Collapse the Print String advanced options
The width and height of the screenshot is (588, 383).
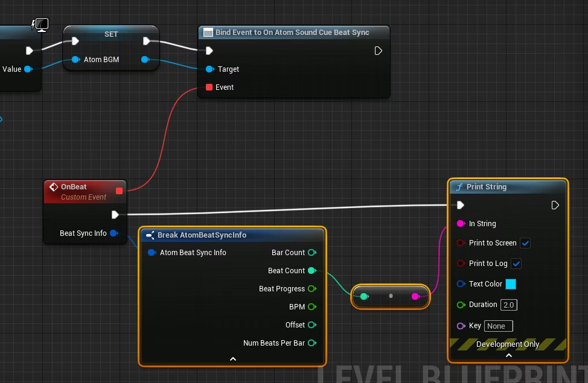coord(508,355)
